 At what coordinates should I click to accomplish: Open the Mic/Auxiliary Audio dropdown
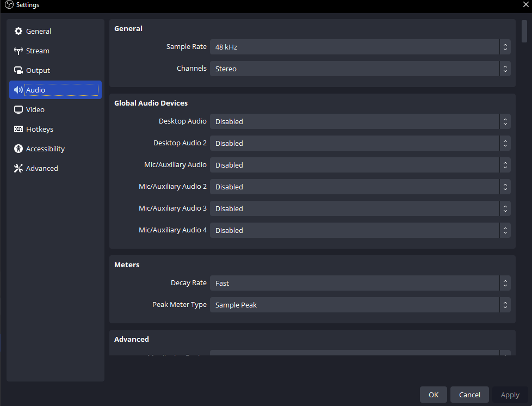360,165
